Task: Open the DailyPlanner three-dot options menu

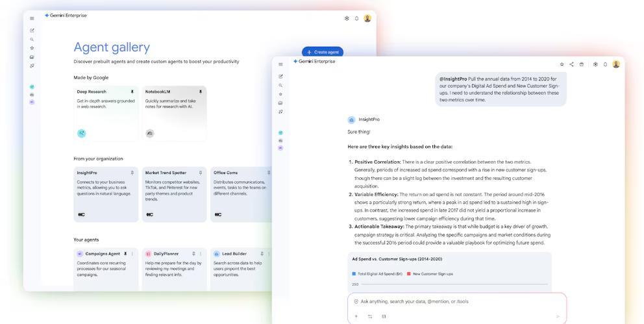Action: pos(201,254)
